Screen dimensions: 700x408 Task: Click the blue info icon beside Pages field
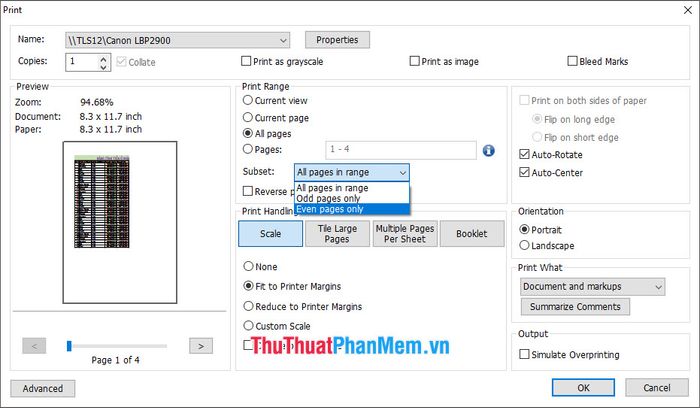click(x=488, y=150)
